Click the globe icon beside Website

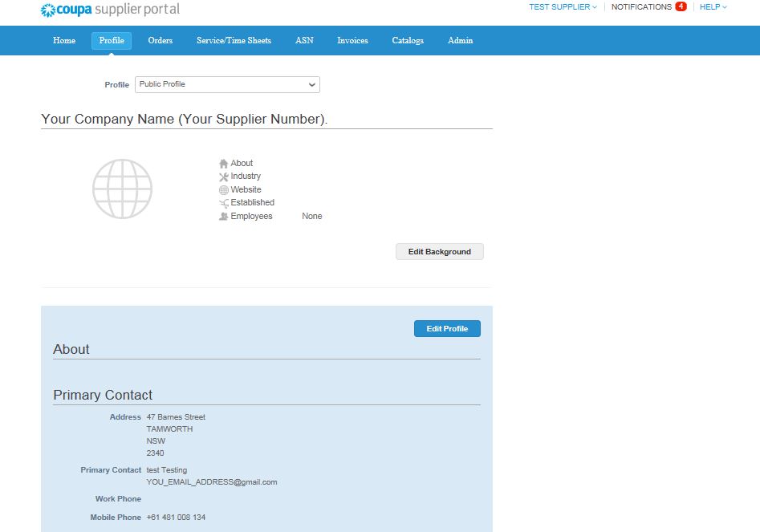click(224, 190)
